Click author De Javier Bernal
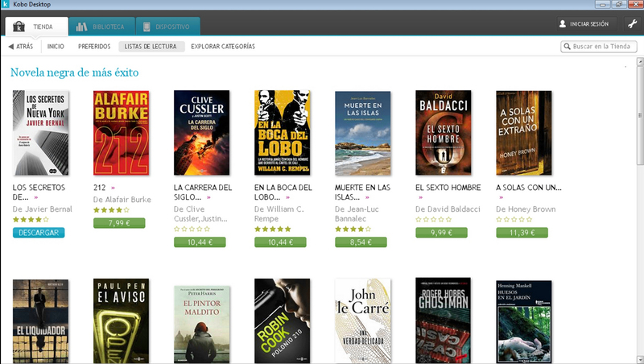Image resolution: width=644 pixels, height=364 pixels. click(x=43, y=209)
